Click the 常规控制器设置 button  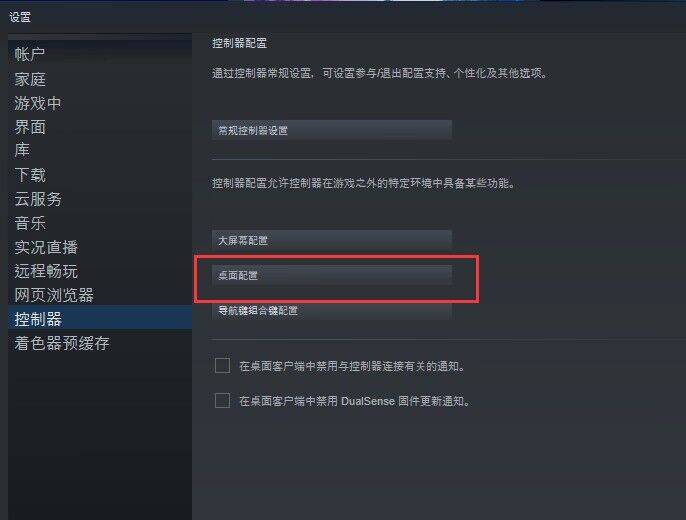(x=332, y=130)
